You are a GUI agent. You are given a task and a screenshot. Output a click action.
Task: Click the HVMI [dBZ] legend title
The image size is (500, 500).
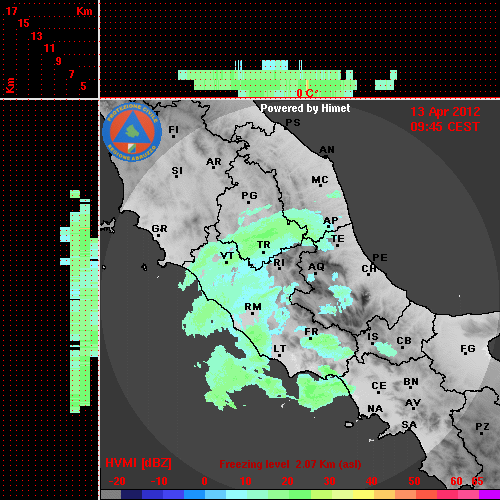click(138, 463)
